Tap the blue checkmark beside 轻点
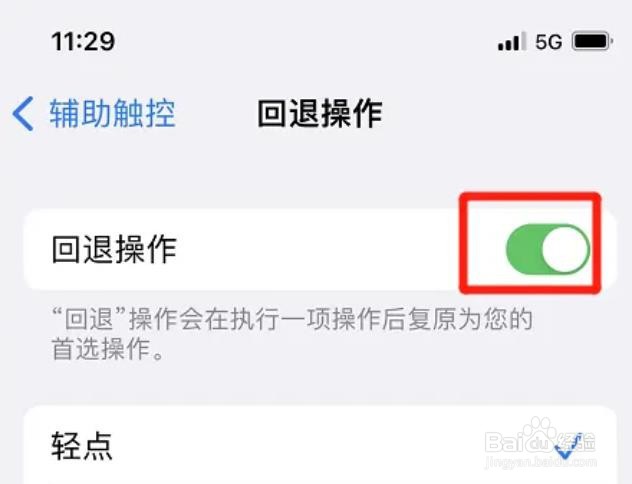 pyautogui.click(x=568, y=447)
